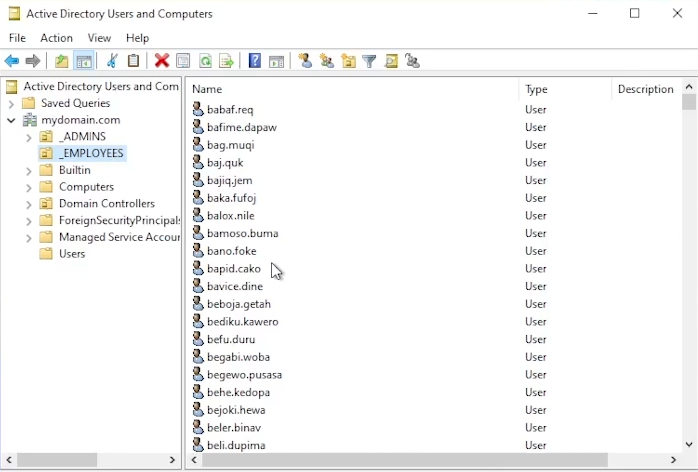Select user bano.foke

coord(231,251)
